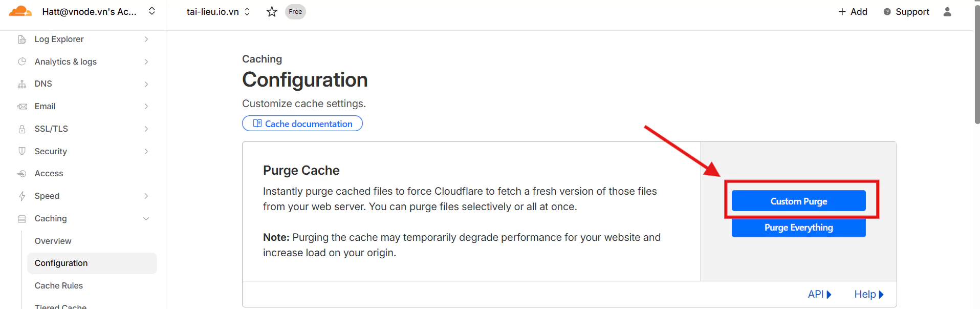Click the Cloudflare logo icon
Screen dimensions: 980x309
[x=20, y=11]
